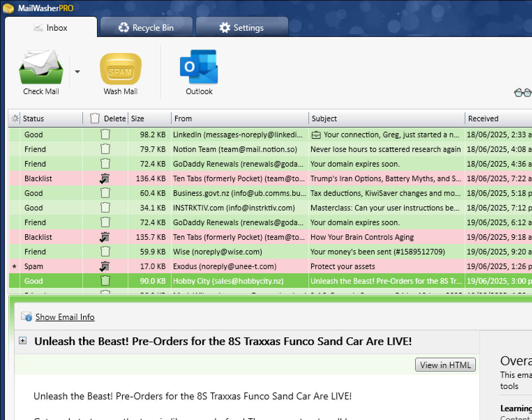Sort emails by the Subject column header
The width and height of the screenshot is (532, 420).
tap(387, 119)
